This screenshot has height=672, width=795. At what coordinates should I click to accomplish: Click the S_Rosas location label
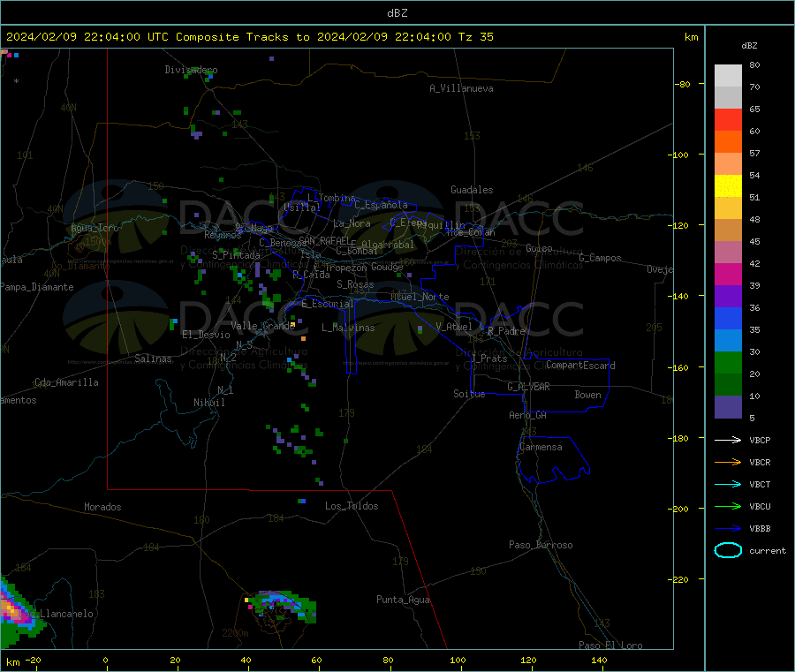[355, 284]
